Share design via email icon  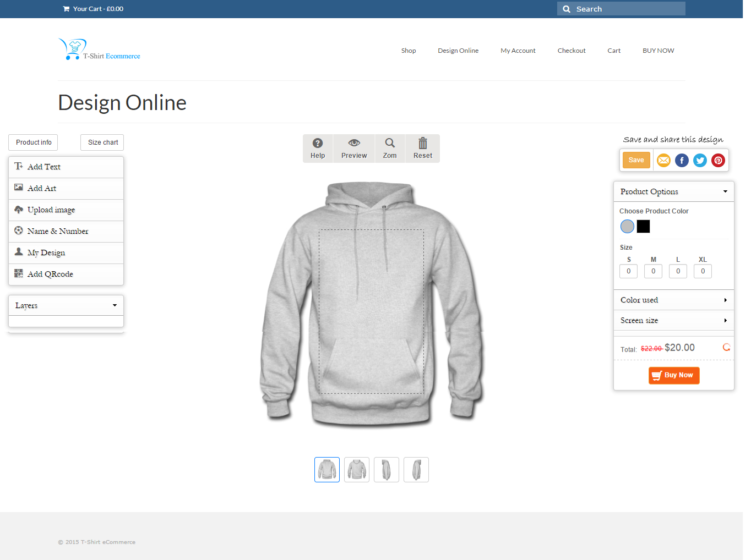pyautogui.click(x=663, y=160)
